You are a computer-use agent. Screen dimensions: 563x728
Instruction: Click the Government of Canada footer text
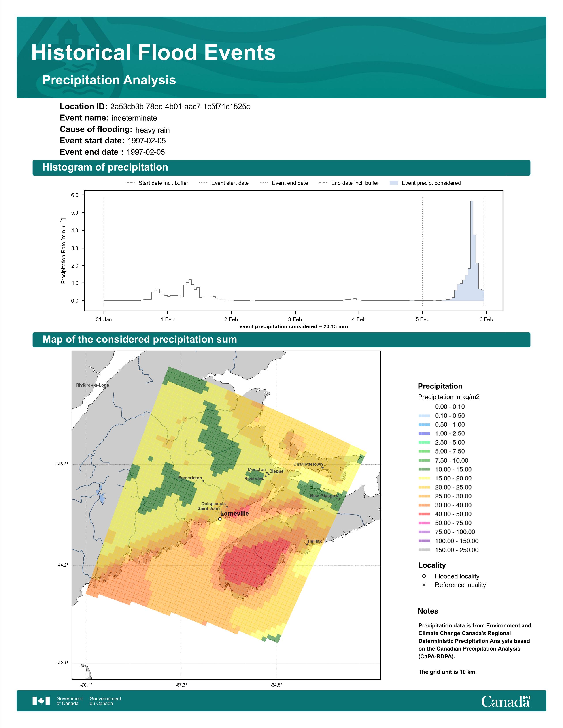69,701
